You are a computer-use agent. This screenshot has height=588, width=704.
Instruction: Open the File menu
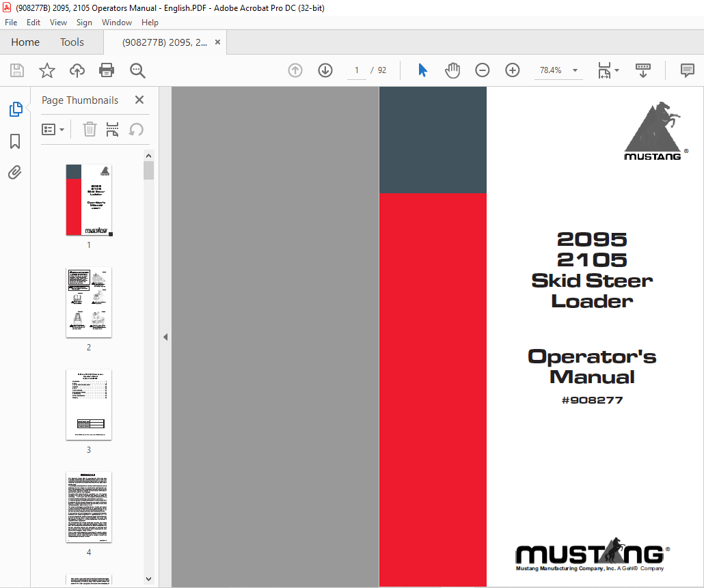11,23
